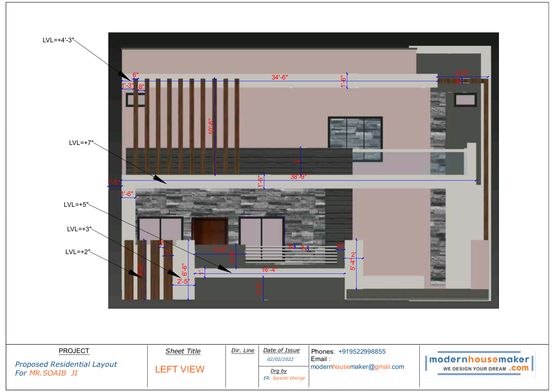Screen dimensions: 555x392
Task: Click the 3' railing height dimension
Action: click(297, 161)
